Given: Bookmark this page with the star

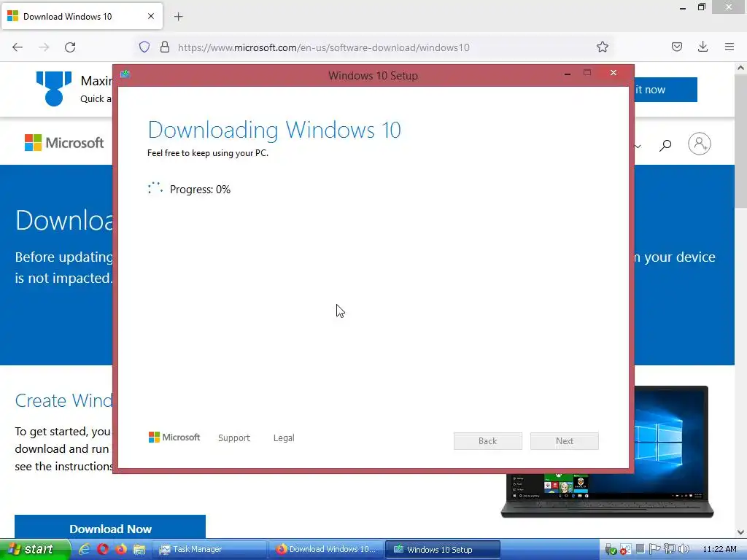Looking at the screenshot, I should 602,47.
